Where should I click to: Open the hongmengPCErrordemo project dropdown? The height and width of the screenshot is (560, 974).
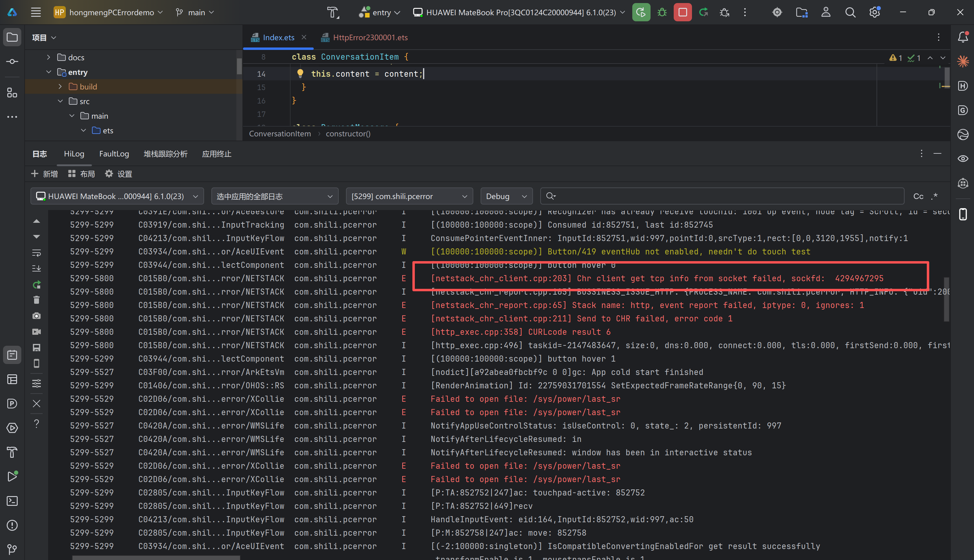(x=108, y=12)
